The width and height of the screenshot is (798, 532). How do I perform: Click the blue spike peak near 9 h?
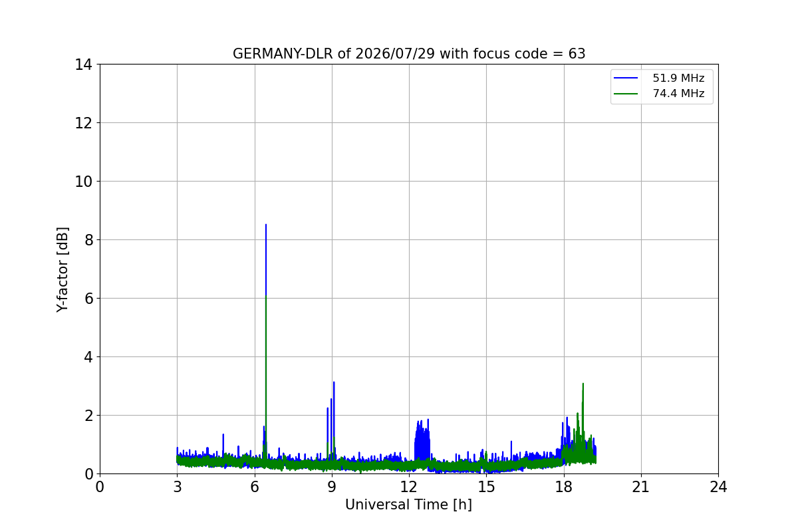click(x=334, y=382)
